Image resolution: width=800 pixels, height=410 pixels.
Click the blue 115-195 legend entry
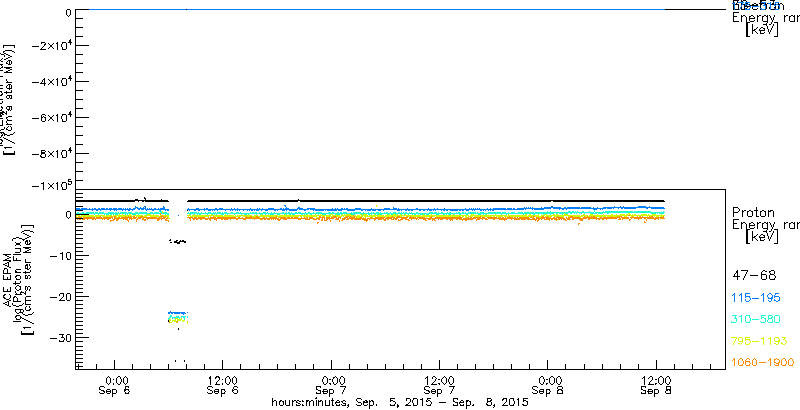[x=756, y=298]
